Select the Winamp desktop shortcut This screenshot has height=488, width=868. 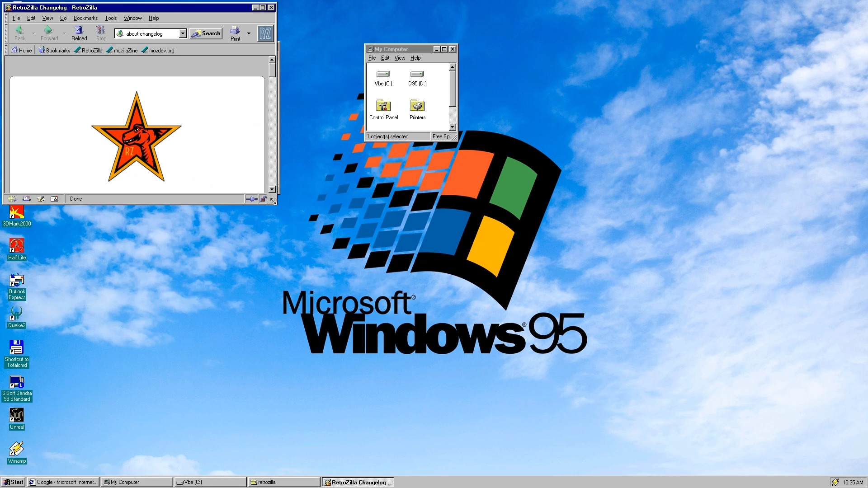click(x=17, y=453)
